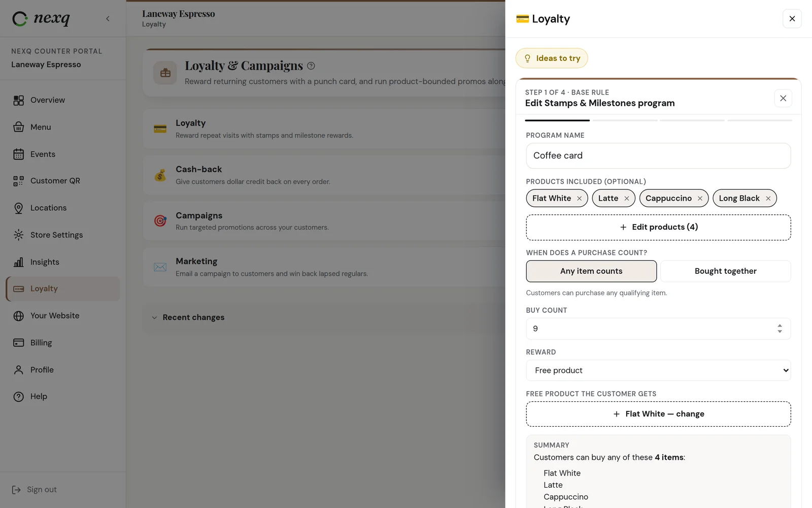Click the Profile person icon
812x508 pixels.
tap(19, 370)
